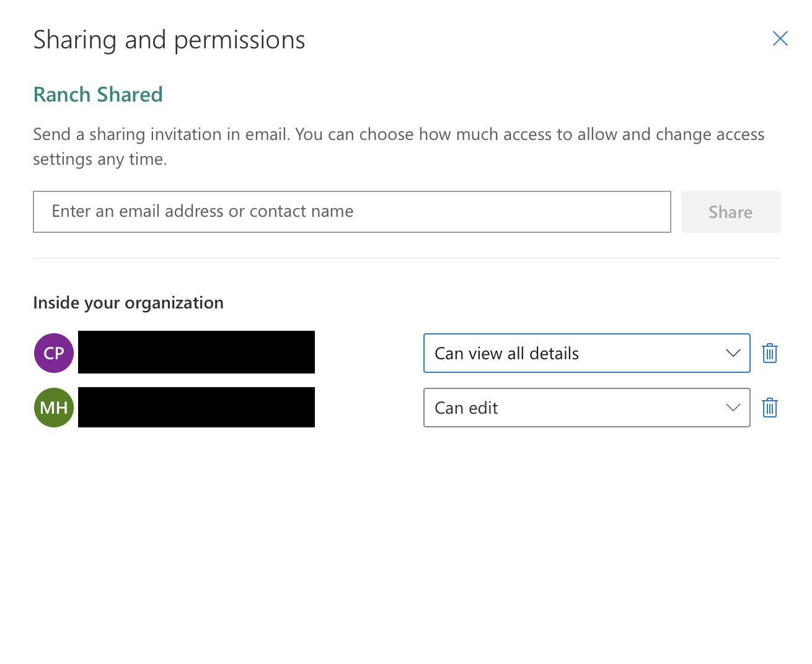The image size is (812, 664).
Task: Open the 'Can edit' permission dropdown
Action: [586, 408]
